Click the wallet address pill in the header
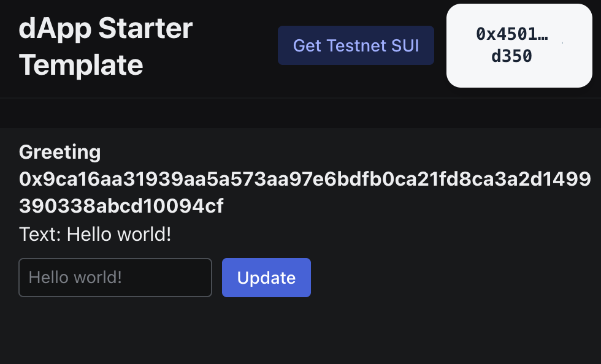This screenshot has width=601, height=364. pos(519,45)
